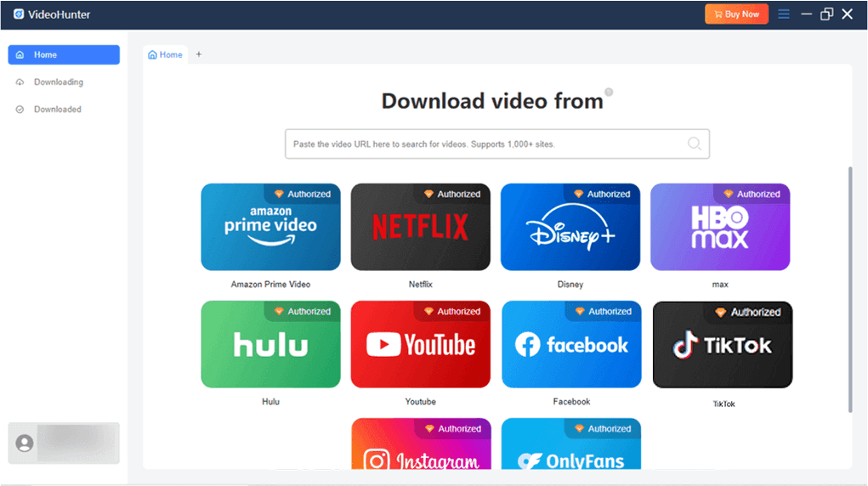Image resolution: width=868 pixels, height=486 pixels.
Task: Click the Youtube caption text
Action: pos(420,401)
